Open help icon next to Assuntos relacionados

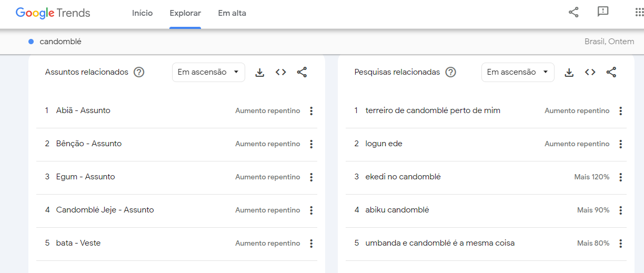click(139, 73)
